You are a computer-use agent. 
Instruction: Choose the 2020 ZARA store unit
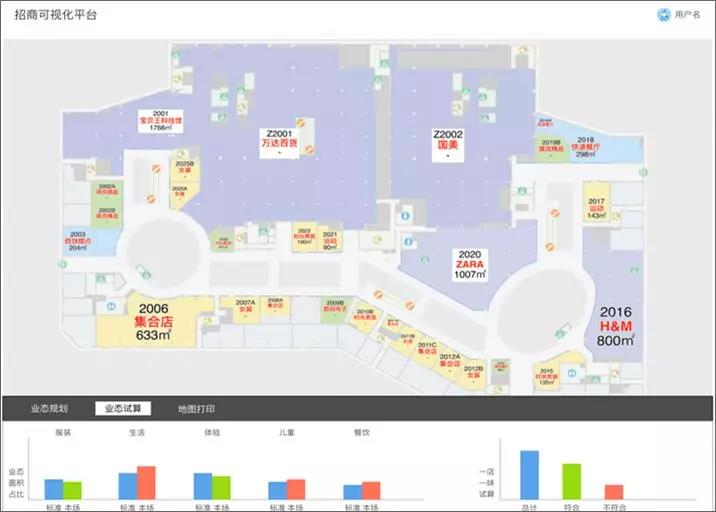pyautogui.click(x=467, y=264)
